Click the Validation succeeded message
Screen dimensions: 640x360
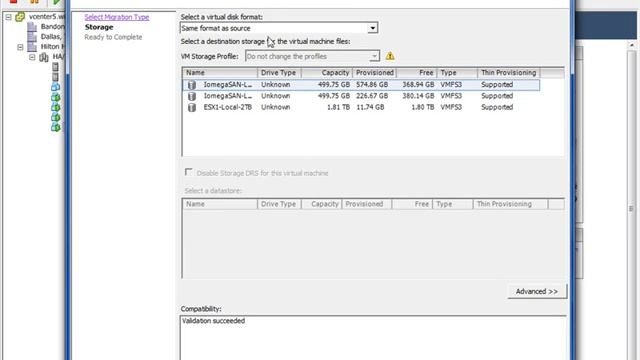[213, 321]
